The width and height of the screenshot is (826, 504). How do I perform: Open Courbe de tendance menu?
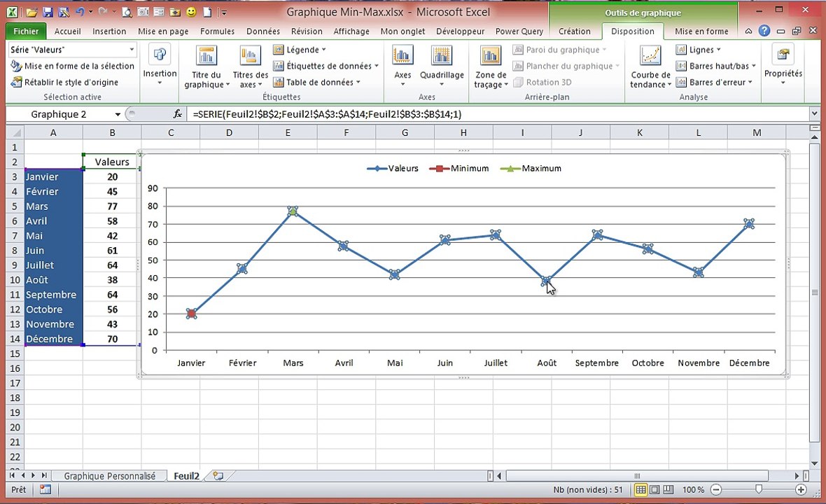click(650, 67)
